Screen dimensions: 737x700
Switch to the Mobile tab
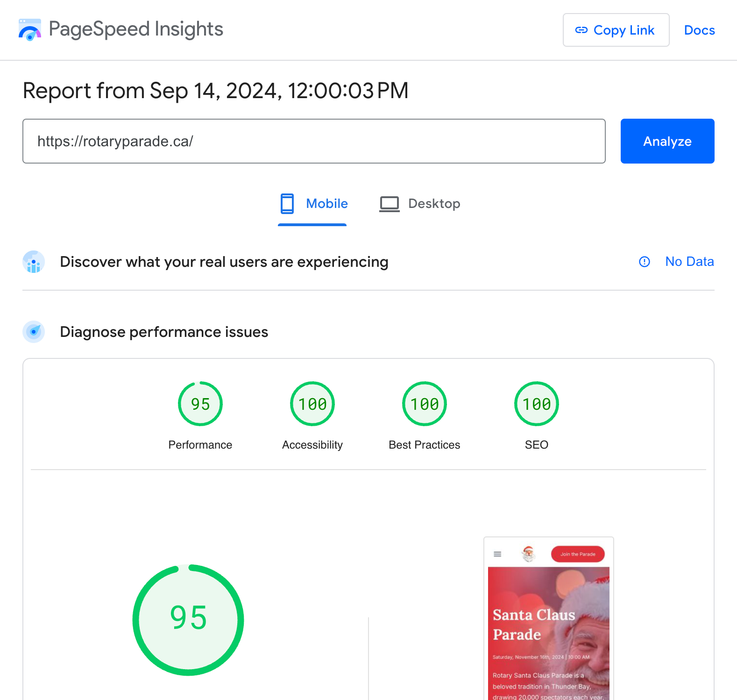(312, 204)
